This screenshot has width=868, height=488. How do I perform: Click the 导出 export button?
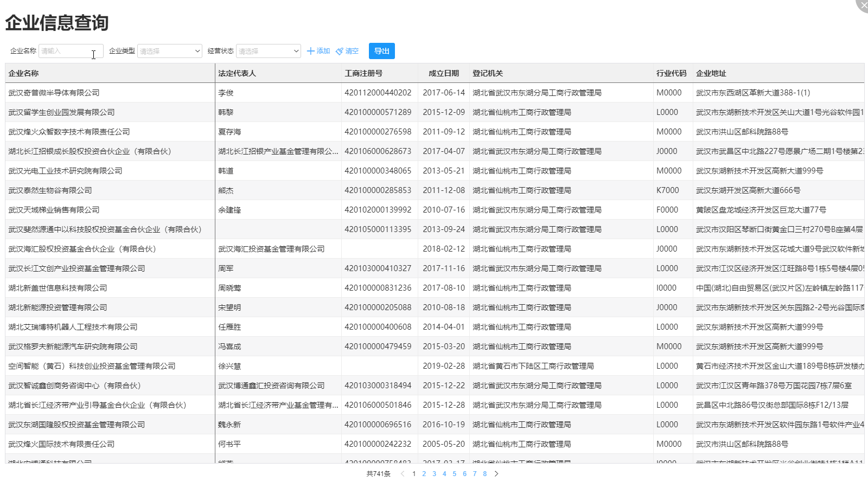click(x=381, y=50)
